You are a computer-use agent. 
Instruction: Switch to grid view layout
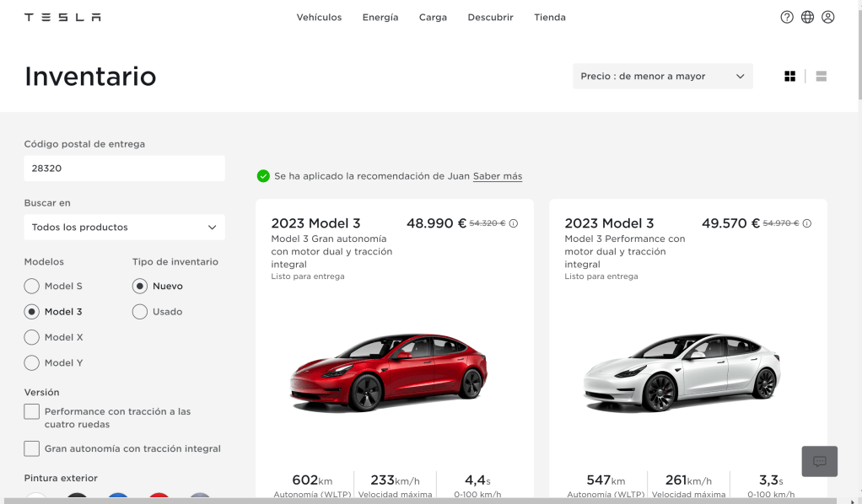coord(789,77)
